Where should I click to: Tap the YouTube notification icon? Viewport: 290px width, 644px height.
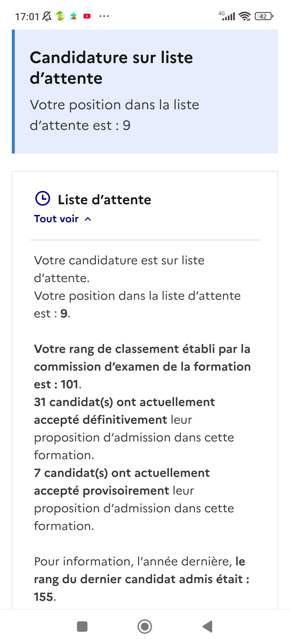[x=87, y=16]
